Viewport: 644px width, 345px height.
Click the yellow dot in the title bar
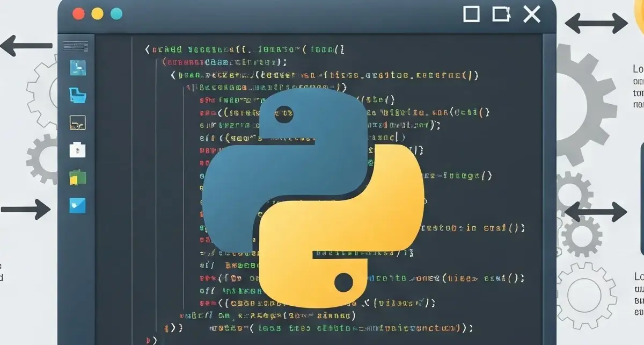tap(97, 14)
